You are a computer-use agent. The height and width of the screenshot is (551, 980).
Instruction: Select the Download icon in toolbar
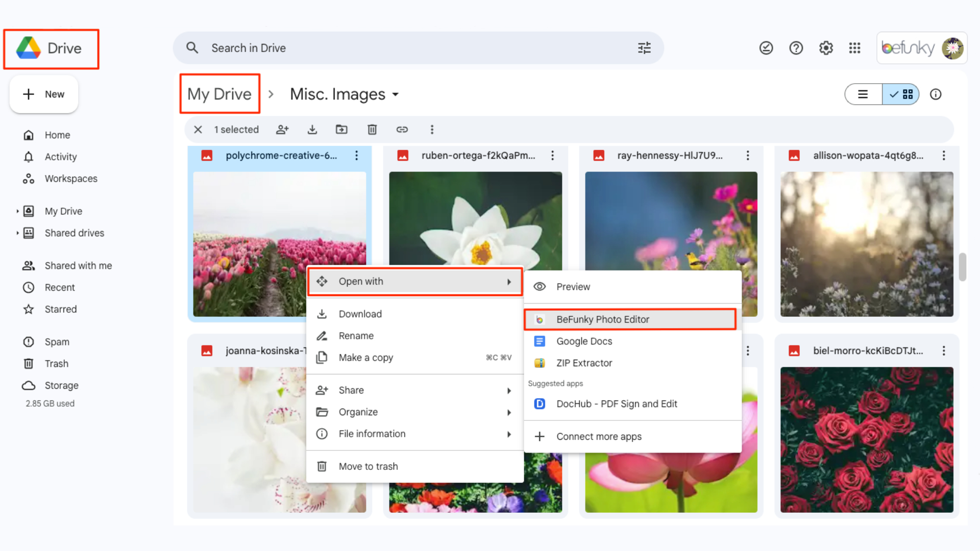[x=312, y=129]
